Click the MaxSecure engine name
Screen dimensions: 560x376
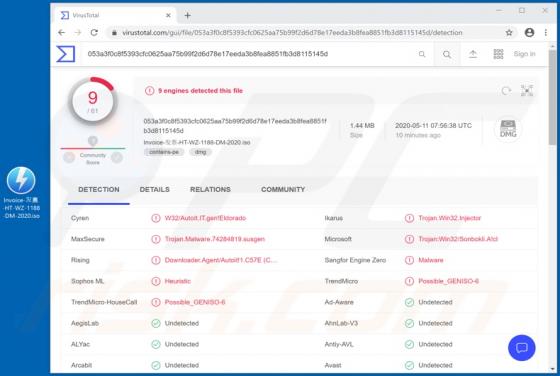point(88,239)
